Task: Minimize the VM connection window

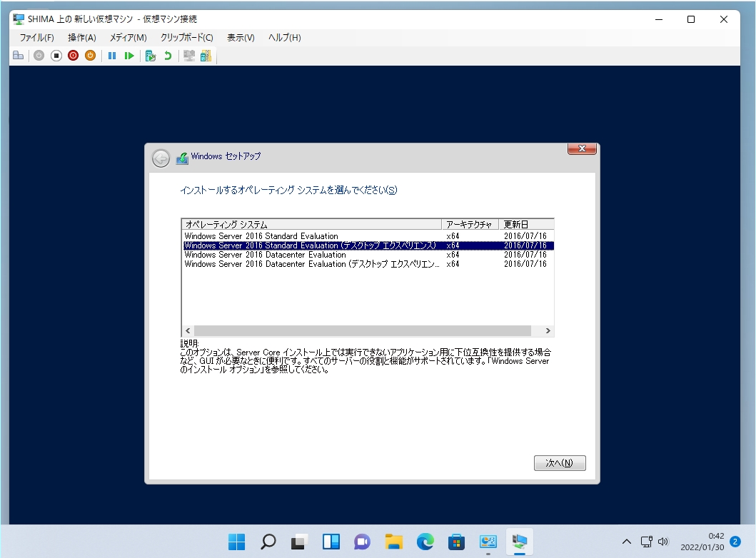Action: [659, 19]
